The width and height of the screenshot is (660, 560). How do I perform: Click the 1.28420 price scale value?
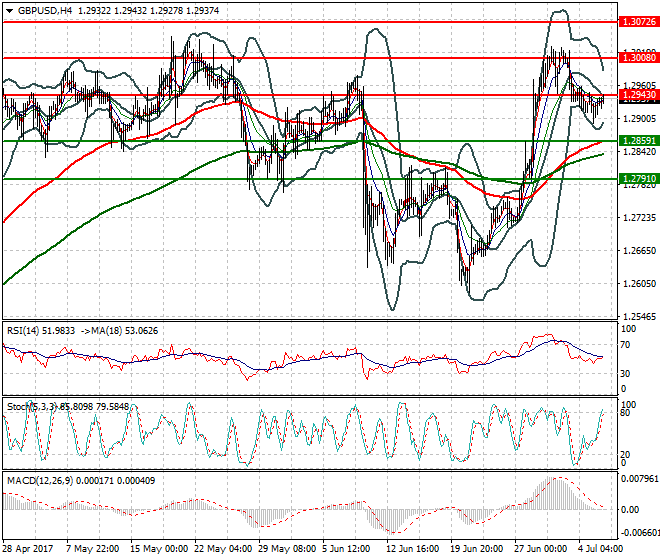point(639,152)
